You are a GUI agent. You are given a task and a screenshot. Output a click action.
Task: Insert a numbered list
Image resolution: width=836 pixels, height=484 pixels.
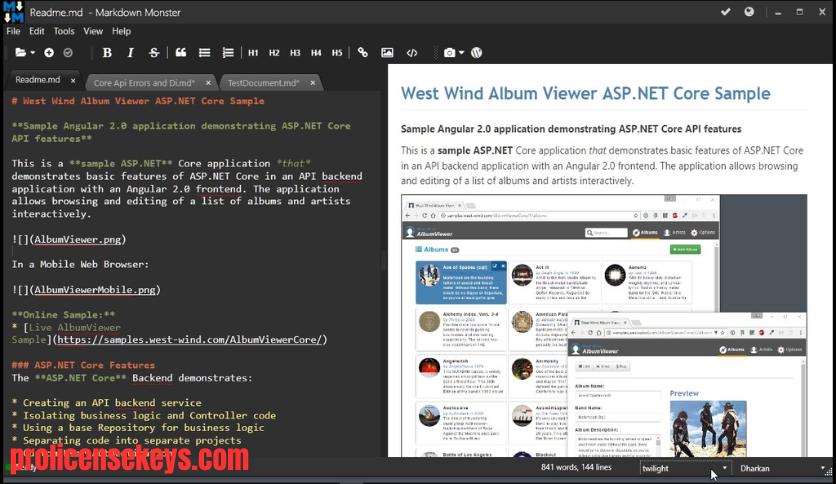coord(228,53)
